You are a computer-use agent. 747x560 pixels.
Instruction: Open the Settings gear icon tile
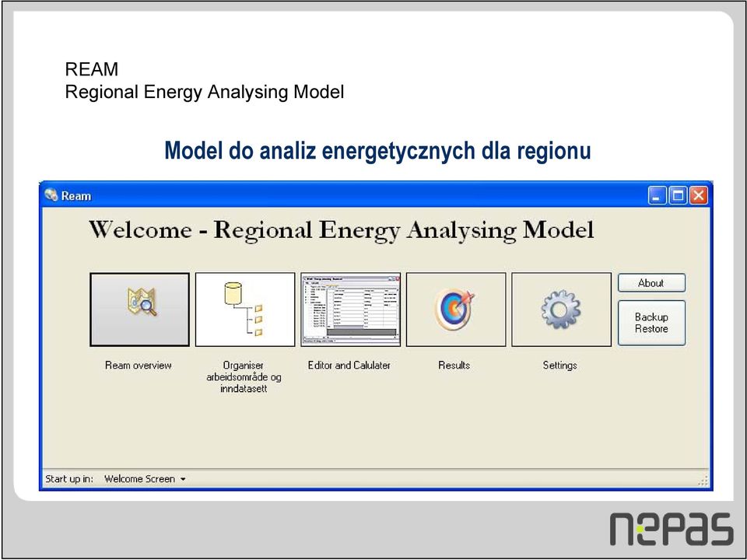(x=561, y=310)
